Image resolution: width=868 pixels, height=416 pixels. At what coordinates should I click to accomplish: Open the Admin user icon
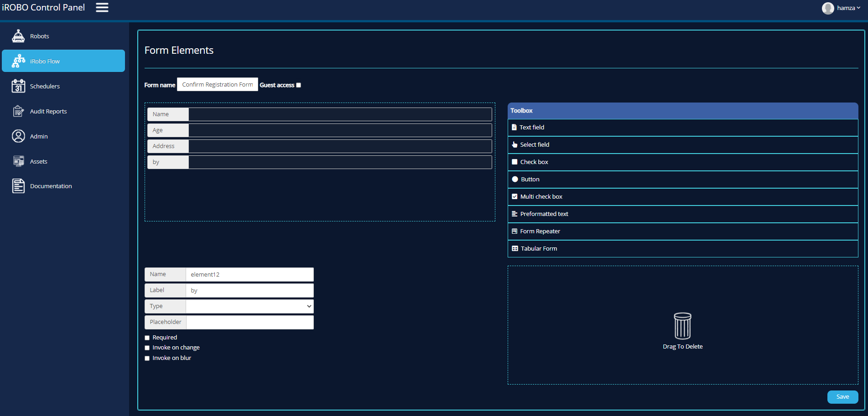coord(18,136)
